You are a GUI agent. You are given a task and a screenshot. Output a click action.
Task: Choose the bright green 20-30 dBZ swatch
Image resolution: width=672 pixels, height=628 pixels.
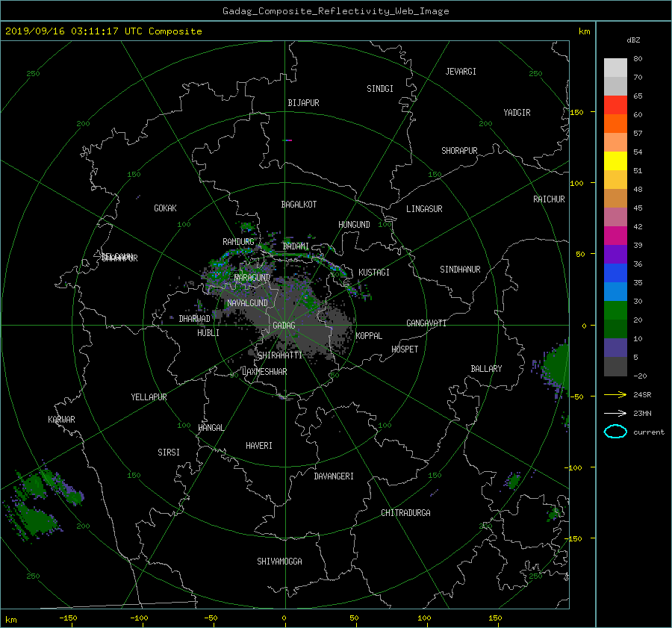click(x=615, y=311)
